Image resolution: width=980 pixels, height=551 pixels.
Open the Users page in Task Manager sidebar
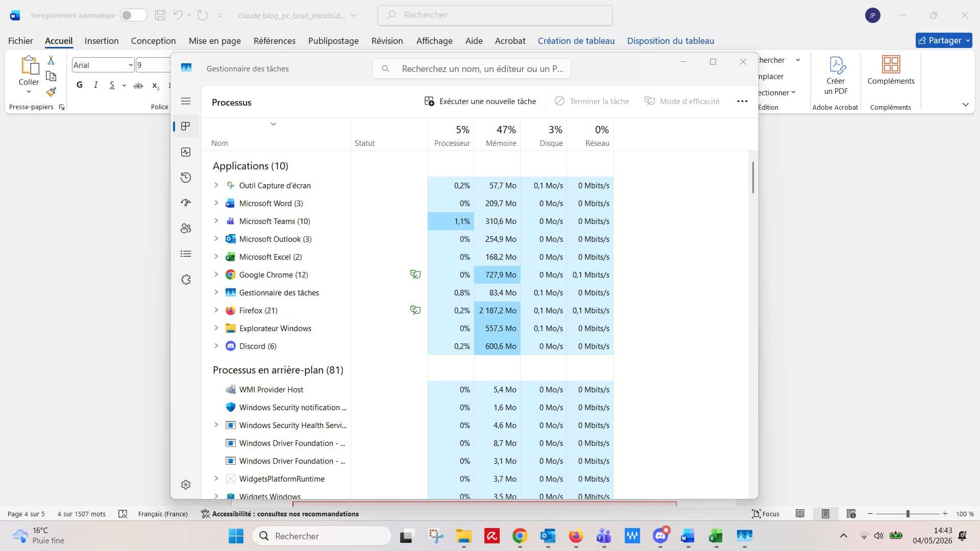(186, 229)
